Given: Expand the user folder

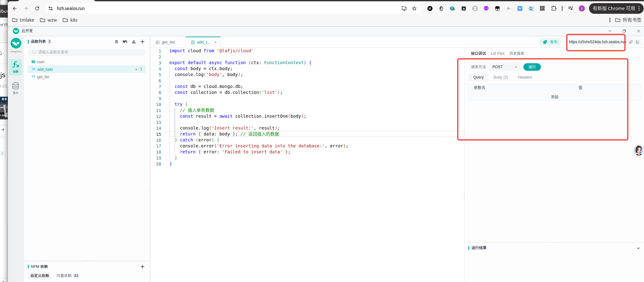Looking at the screenshot, I should click(x=41, y=62).
